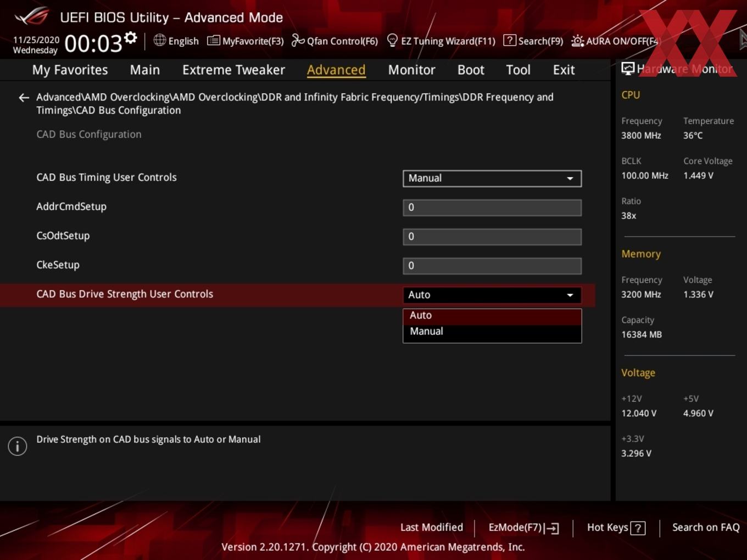Click the EZ Tuning Wizard bulb icon
Image resolution: width=747 pixels, height=560 pixels.
tap(392, 40)
